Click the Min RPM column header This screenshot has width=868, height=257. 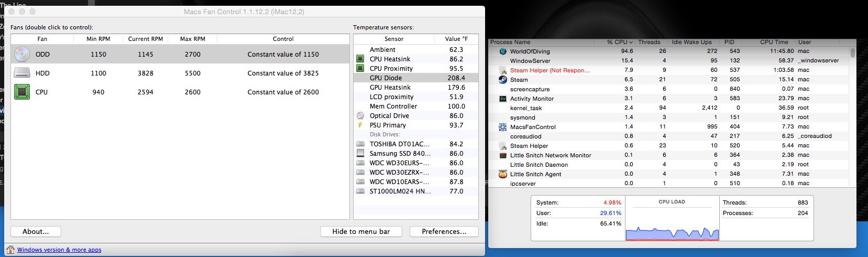coord(98,39)
